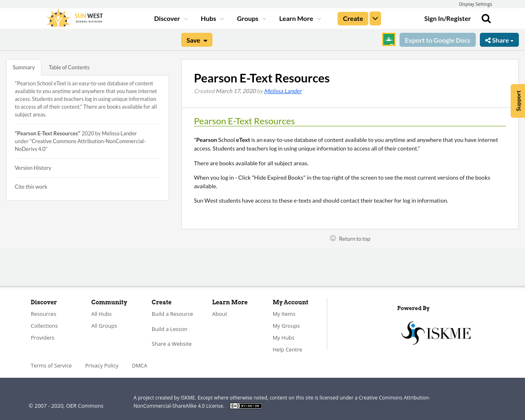Expand the Create dropdown chevron

375,18
